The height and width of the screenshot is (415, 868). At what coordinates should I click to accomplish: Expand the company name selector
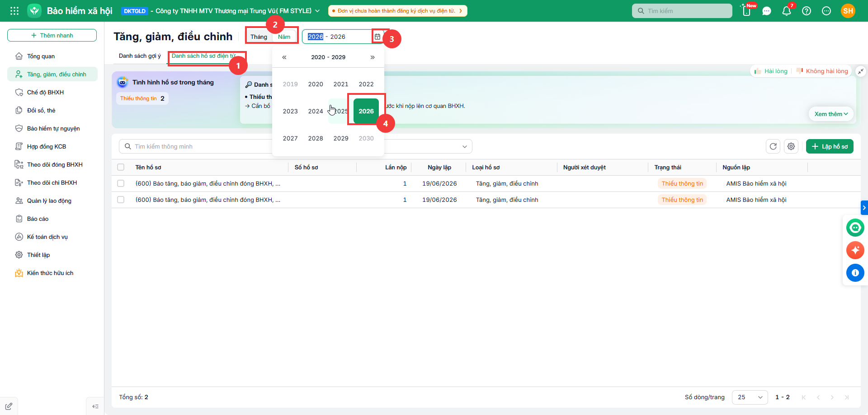tap(317, 11)
